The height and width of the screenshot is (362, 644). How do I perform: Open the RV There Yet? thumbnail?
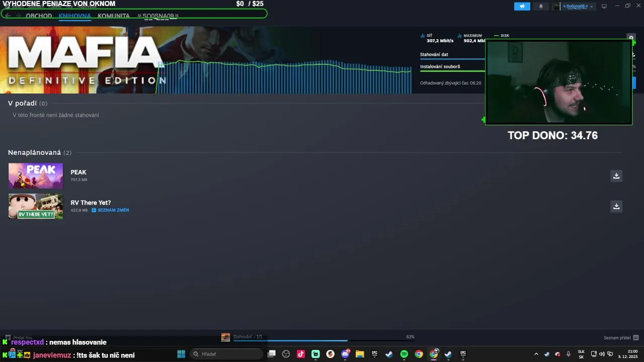tap(36, 206)
